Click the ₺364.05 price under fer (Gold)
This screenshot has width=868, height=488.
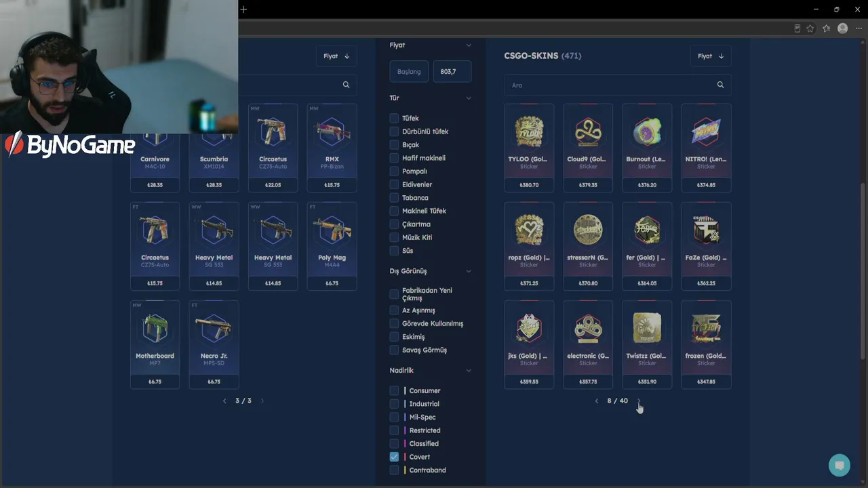click(647, 283)
